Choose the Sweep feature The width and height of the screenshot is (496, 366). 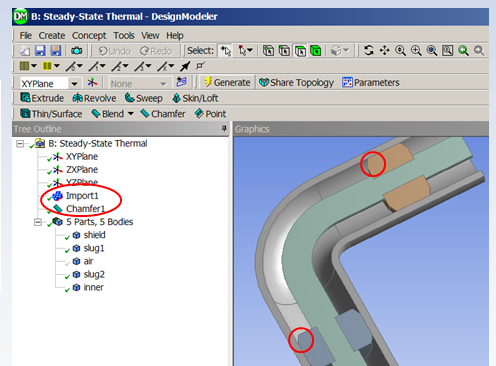click(144, 98)
